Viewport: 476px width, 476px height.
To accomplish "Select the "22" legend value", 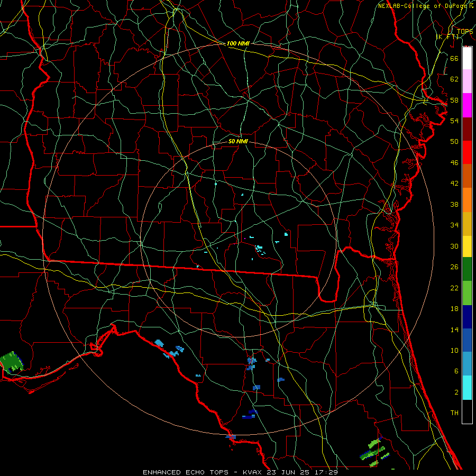I will pyautogui.click(x=454, y=288).
